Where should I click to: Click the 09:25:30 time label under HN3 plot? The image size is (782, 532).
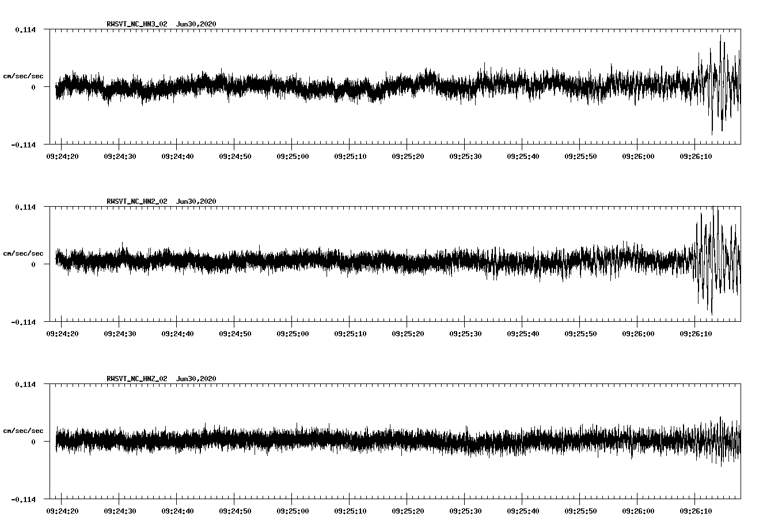coord(465,156)
